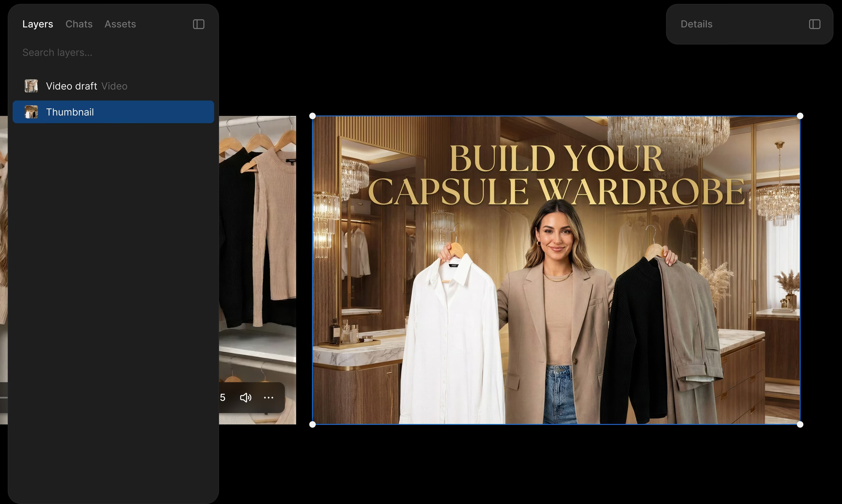Switch to the Layers tab

[x=38, y=24]
